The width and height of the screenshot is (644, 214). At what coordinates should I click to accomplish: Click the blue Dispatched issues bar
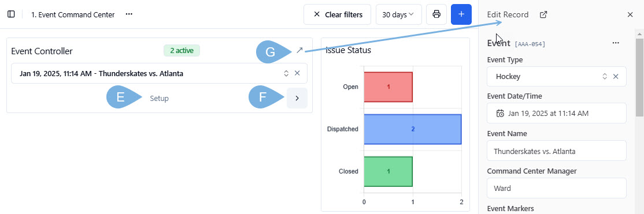point(413,129)
